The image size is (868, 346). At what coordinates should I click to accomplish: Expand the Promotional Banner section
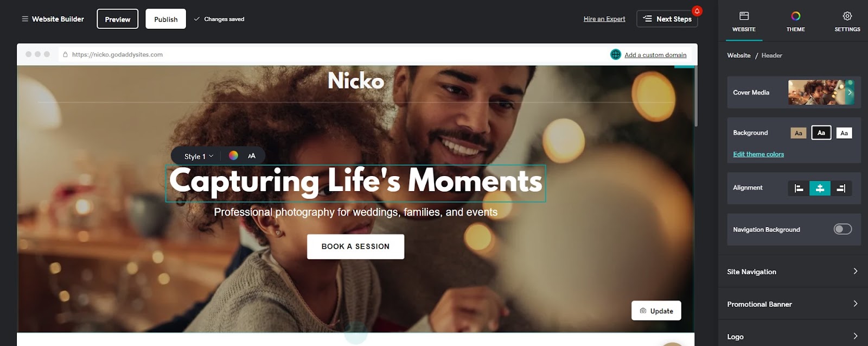[793, 304]
